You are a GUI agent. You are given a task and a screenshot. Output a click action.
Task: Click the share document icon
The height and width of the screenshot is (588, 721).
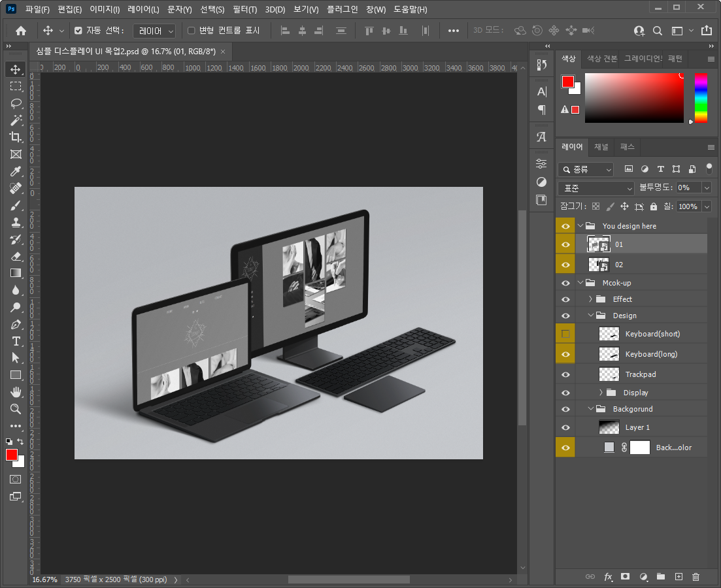pos(706,30)
